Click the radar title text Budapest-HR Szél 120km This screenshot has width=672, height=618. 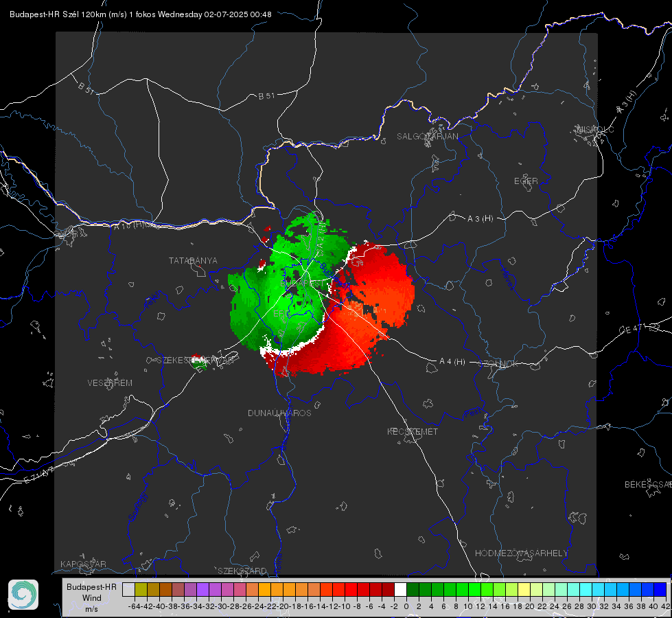point(58,14)
